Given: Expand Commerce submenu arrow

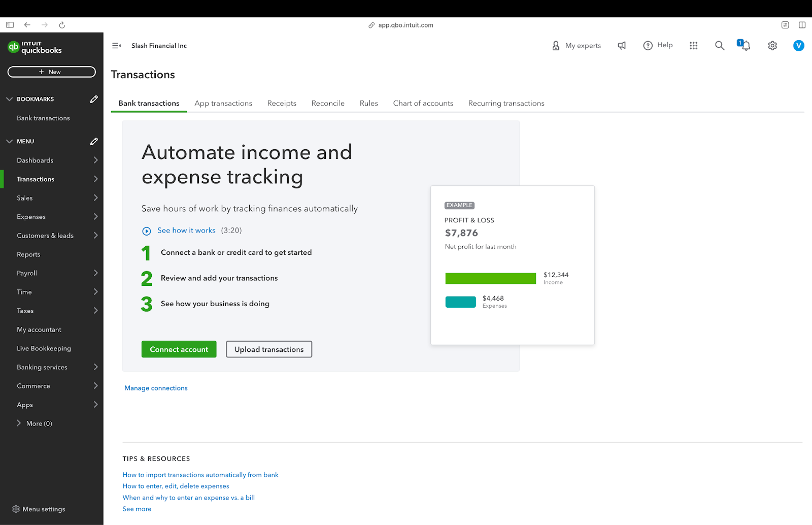Looking at the screenshot, I should (95, 385).
